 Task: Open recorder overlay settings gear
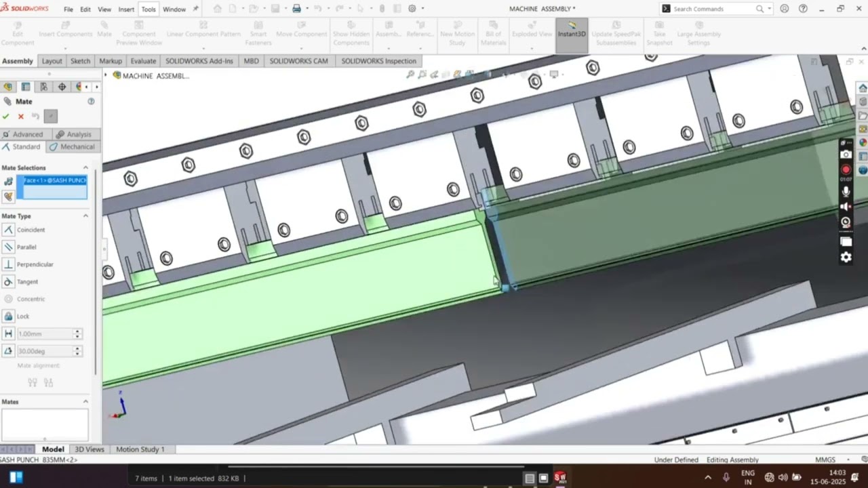[x=846, y=257]
